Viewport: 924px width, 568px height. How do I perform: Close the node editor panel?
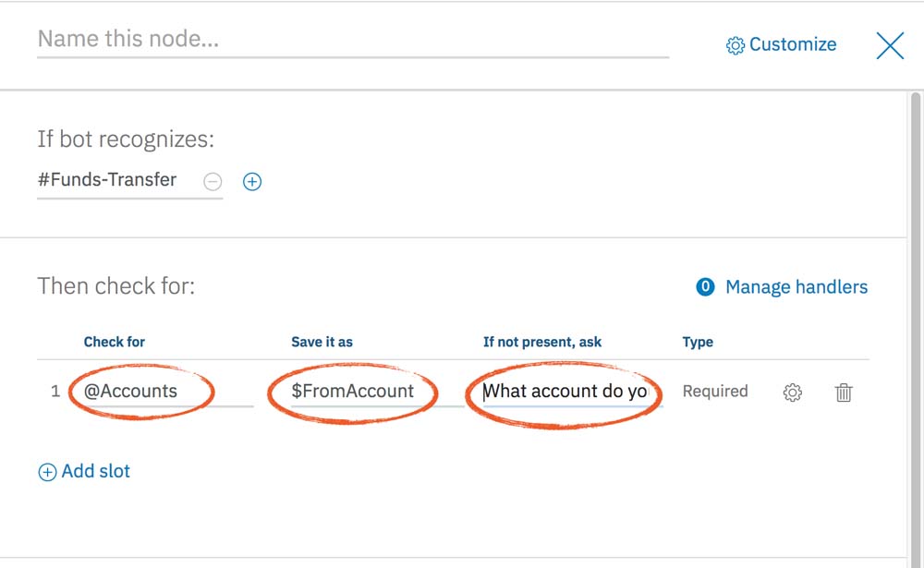click(890, 45)
